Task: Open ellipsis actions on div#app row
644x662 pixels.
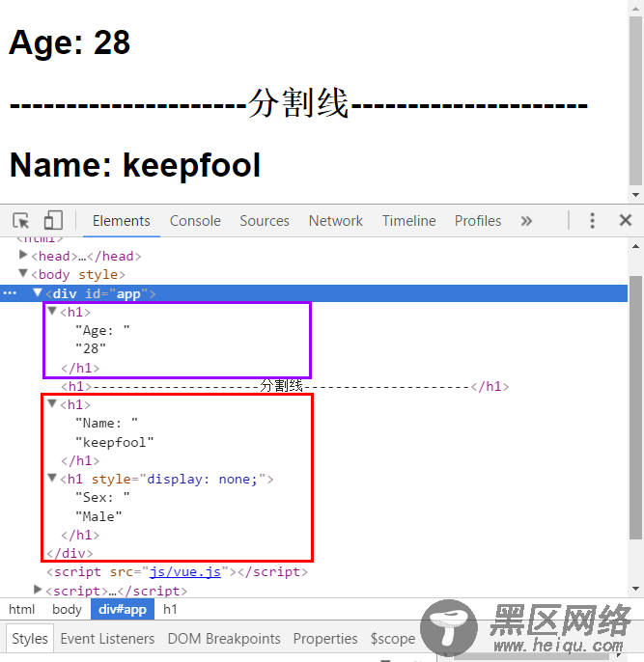Action: pyautogui.click(x=10, y=293)
